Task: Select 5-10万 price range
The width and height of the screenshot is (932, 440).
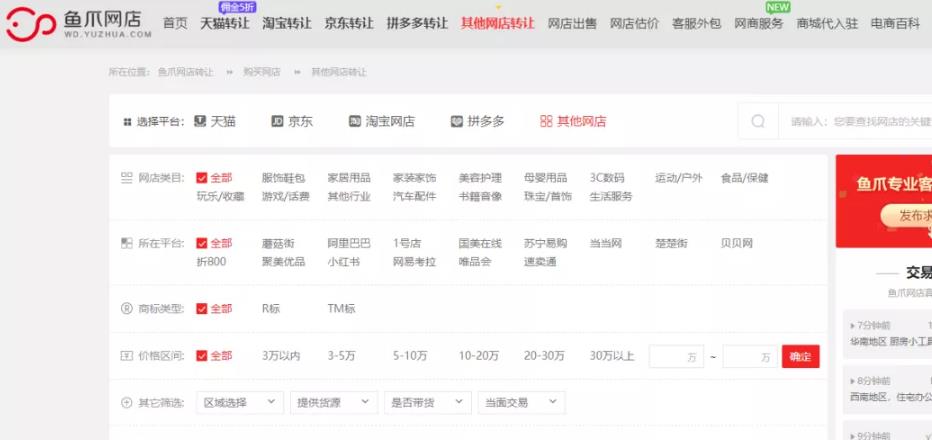Action: pyautogui.click(x=410, y=356)
